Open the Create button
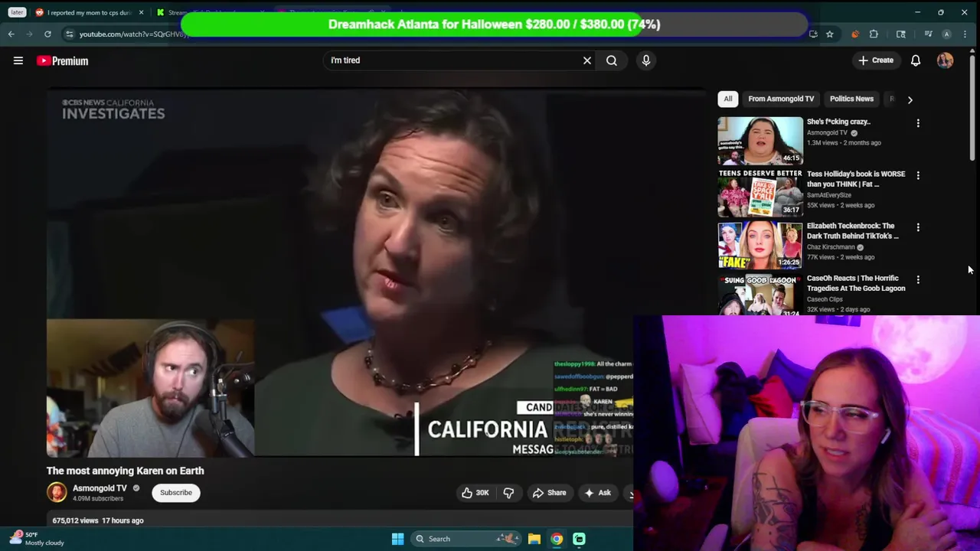 (x=876, y=60)
